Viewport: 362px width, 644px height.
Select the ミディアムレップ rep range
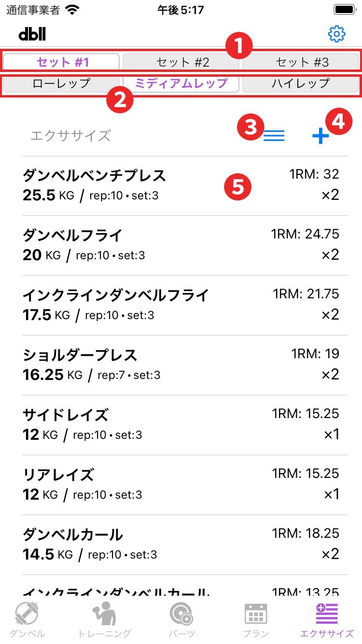click(x=181, y=84)
